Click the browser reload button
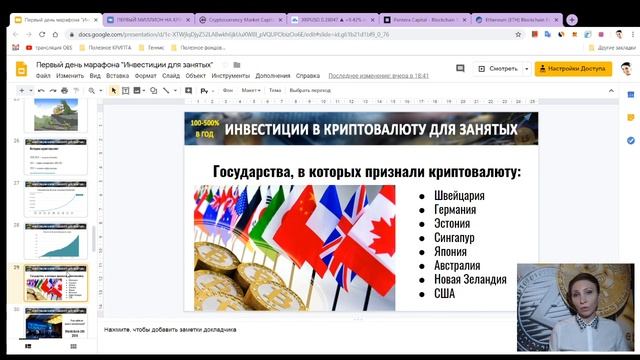Screen dimensions: 640x360 click(42, 35)
